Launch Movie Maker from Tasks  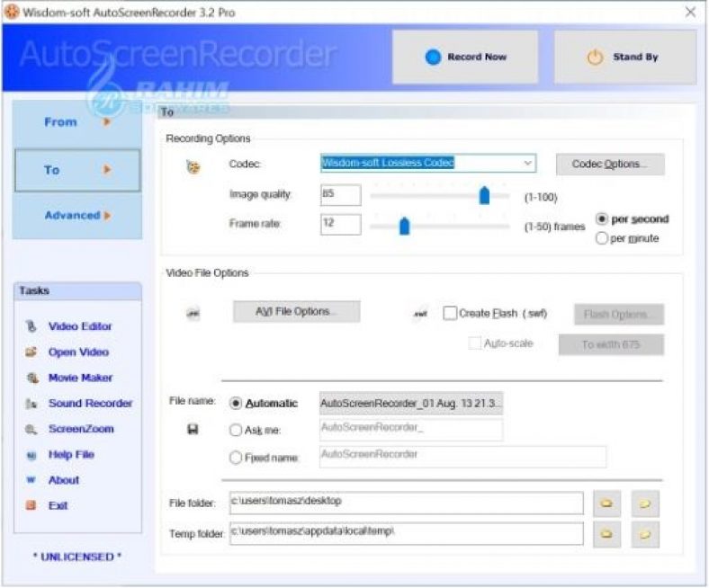coord(80,378)
